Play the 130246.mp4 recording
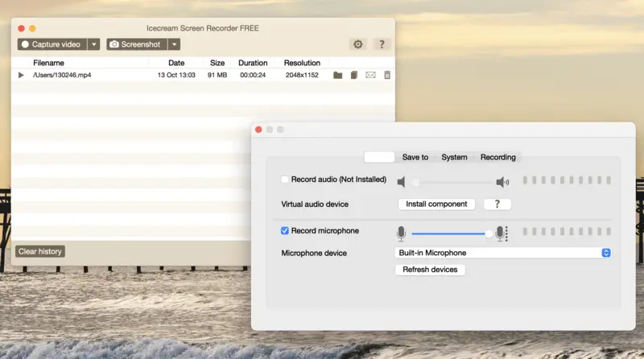The width and height of the screenshot is (644, 359). coord(21,75)
